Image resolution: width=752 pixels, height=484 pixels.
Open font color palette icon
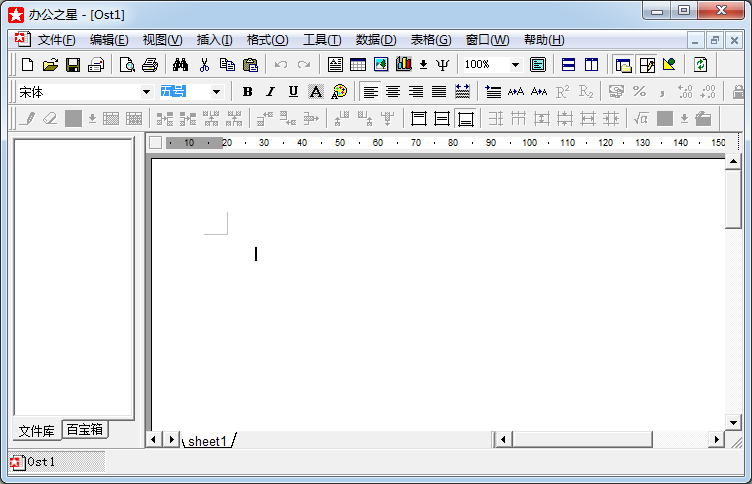(x=339, y=92)
